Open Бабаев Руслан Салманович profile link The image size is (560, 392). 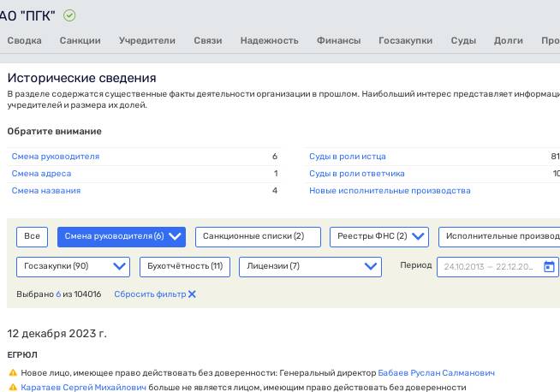[436, 373]
